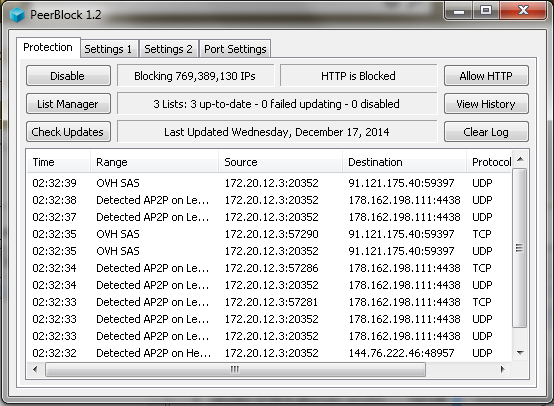Close the PeerBlock window

(x=523, y=11)
